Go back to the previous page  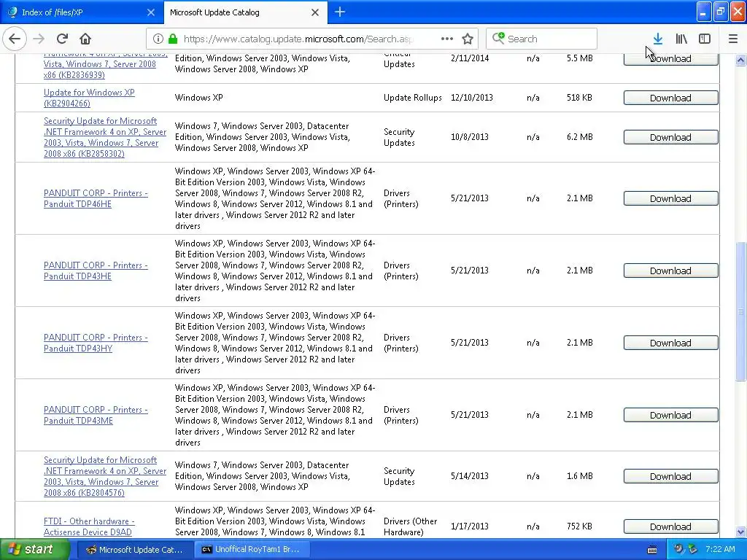coord(15,39)
